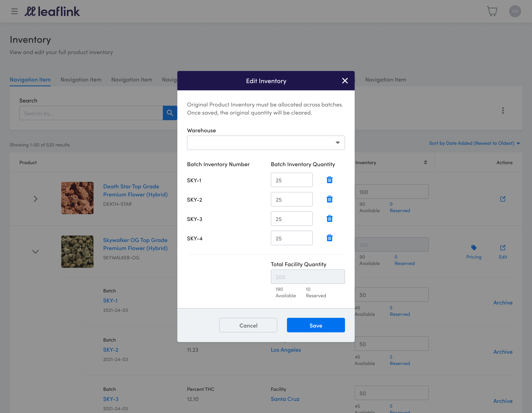The width and height of the screenshot is (532, 413).
Task: Open the three-dot options menu
Action: click(503, 111)
